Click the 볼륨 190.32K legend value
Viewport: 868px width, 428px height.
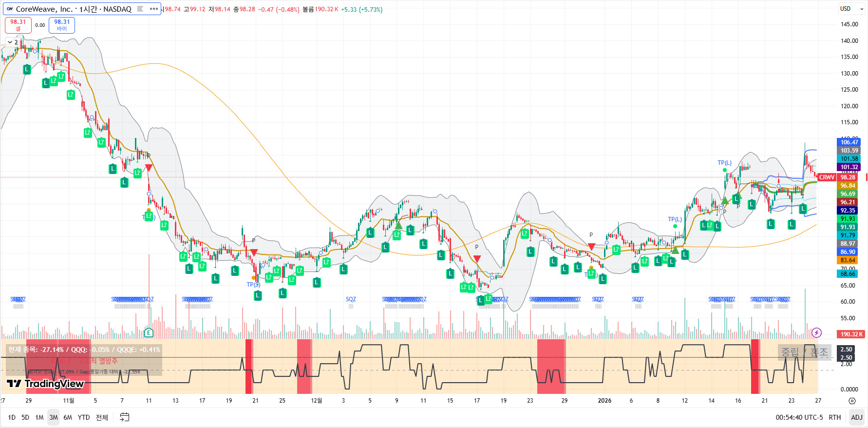321,9
